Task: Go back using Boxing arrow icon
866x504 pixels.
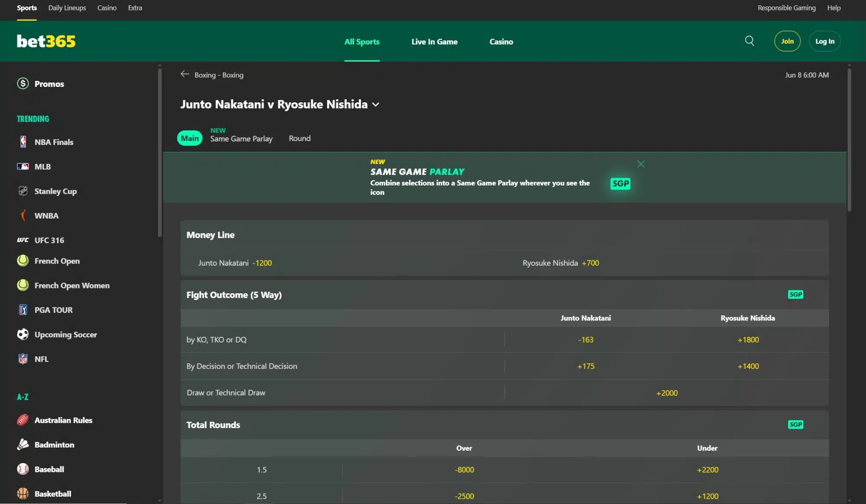Action: [x=185, y=74]
